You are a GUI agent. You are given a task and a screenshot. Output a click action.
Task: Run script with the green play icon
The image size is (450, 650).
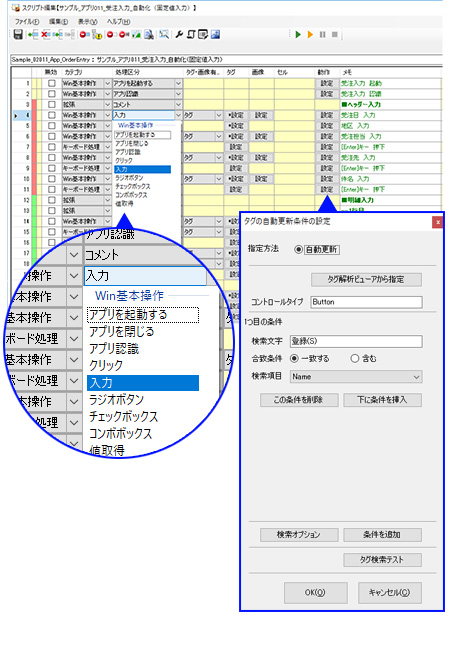[x=298, y=34]
